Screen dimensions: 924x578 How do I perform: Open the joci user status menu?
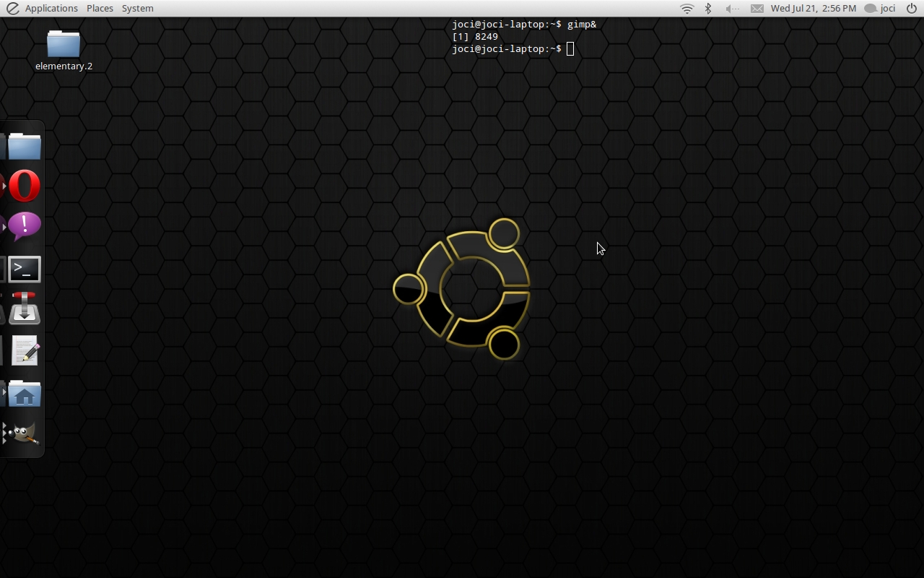[x=880, y=8]
